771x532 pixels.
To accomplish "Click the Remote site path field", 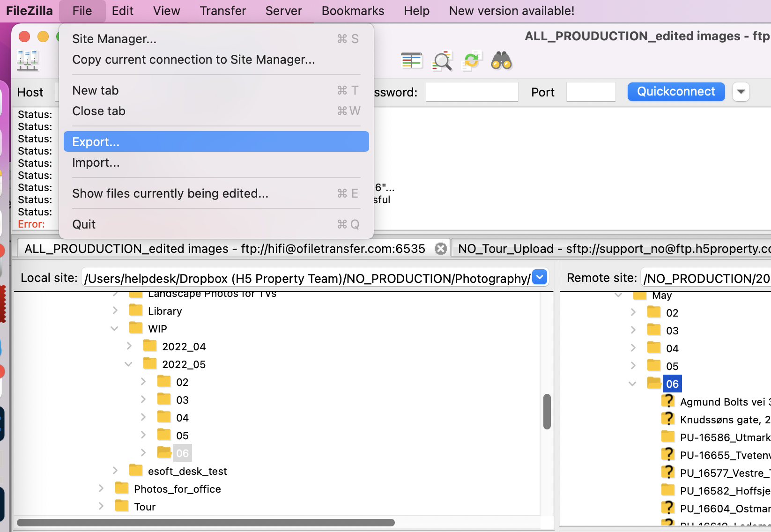I will click(x=706, y=278).
